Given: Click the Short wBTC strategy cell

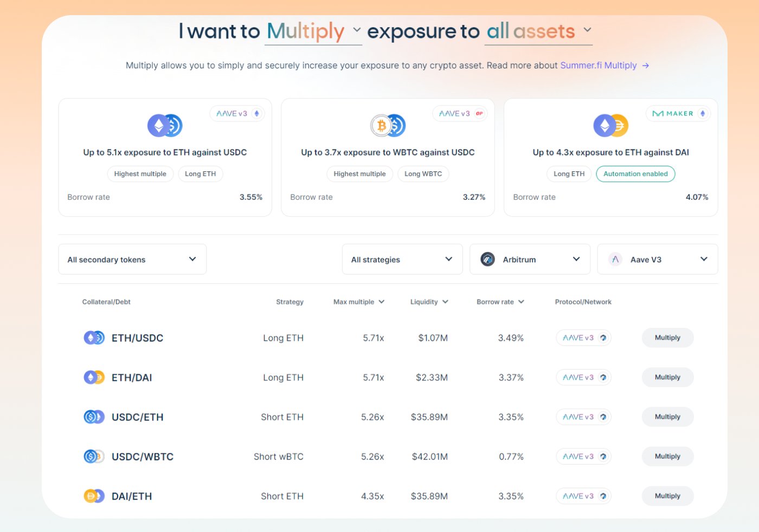Looking at the screenshot, I should pos(279,457).
